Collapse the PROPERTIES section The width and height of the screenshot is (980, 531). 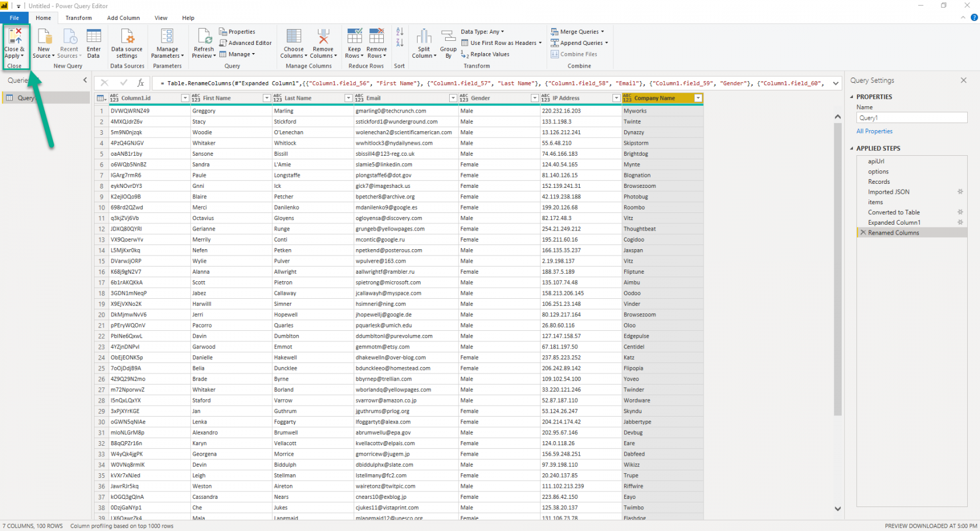click(852, 97)
